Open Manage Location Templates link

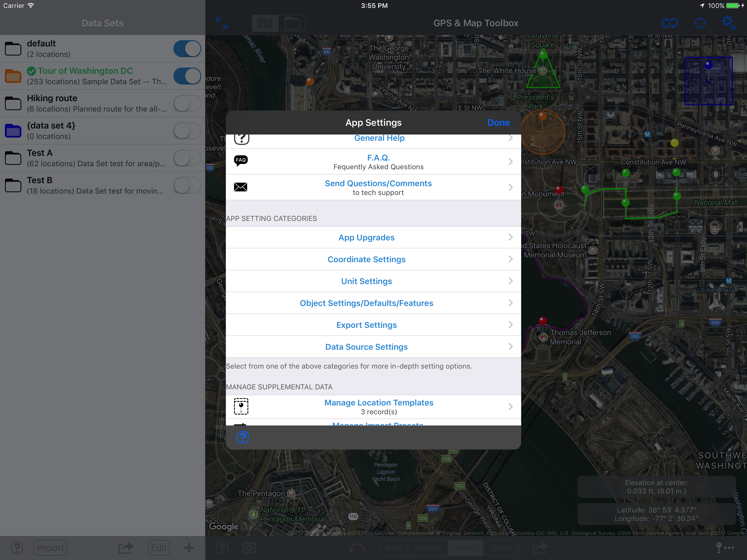(379, 402)
